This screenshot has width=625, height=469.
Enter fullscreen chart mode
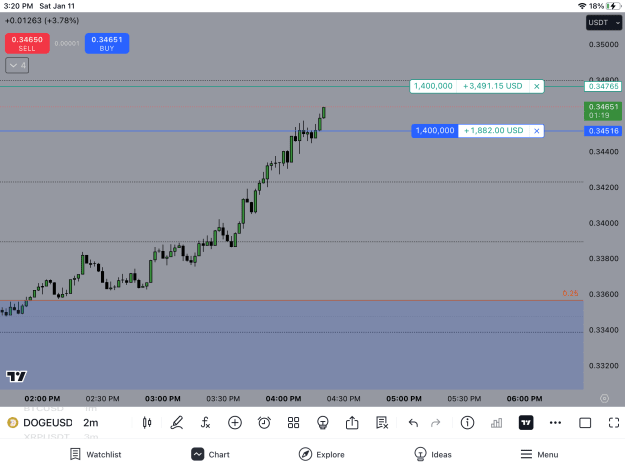[x=614, y=423]
